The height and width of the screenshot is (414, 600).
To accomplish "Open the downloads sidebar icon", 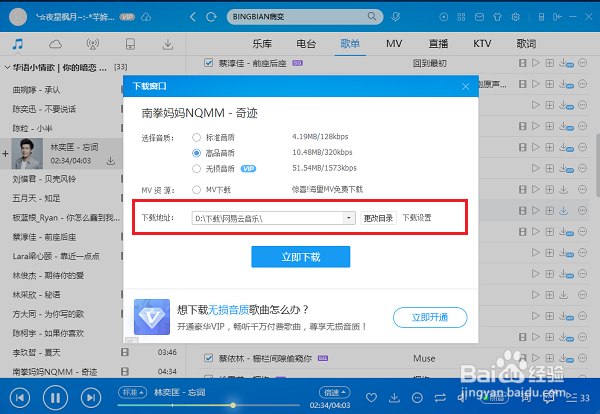I will 168,44.
